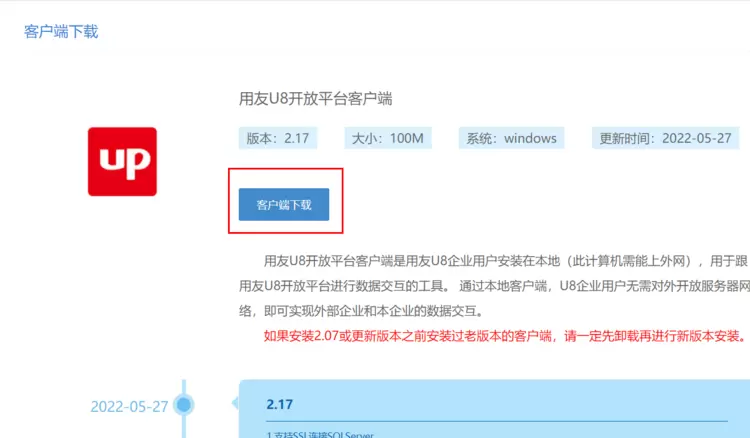The width and height of the screenshot is (750, 438).
Task: Click the 系统：windows system badge
Action: [x=512, y=138]
